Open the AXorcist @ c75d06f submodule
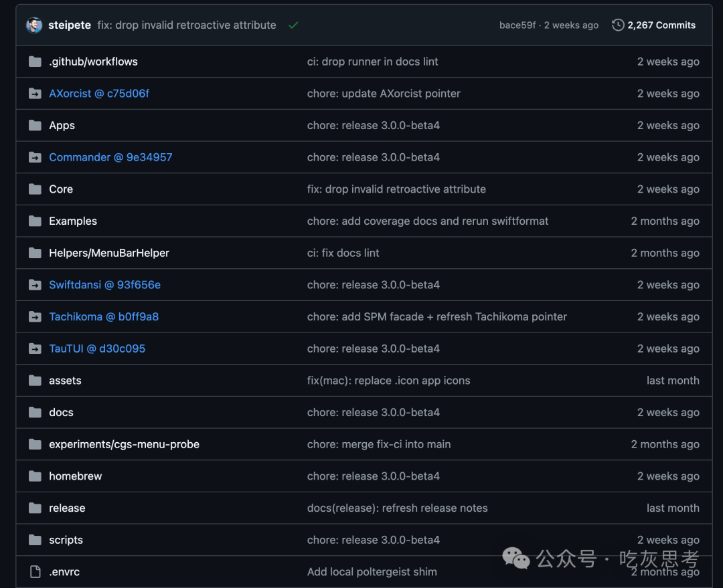The height and width of the screenshot is (588, 723). tap(99, 94)
